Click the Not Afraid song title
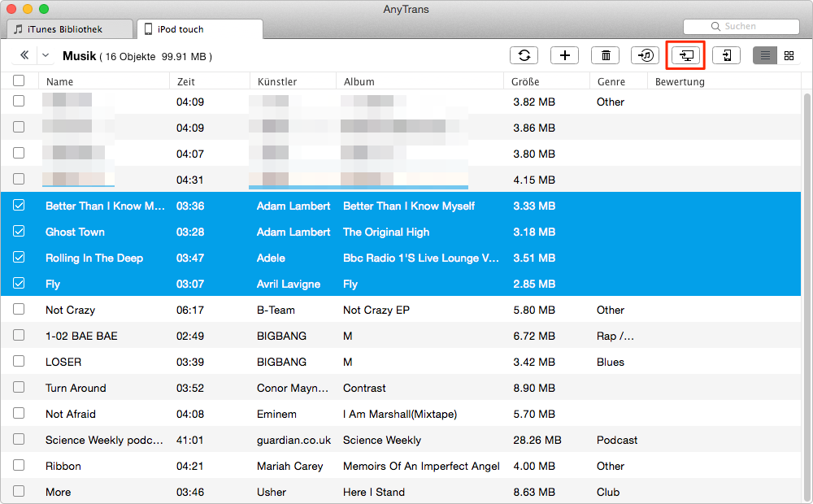The image size is (813, 504). 71,414
